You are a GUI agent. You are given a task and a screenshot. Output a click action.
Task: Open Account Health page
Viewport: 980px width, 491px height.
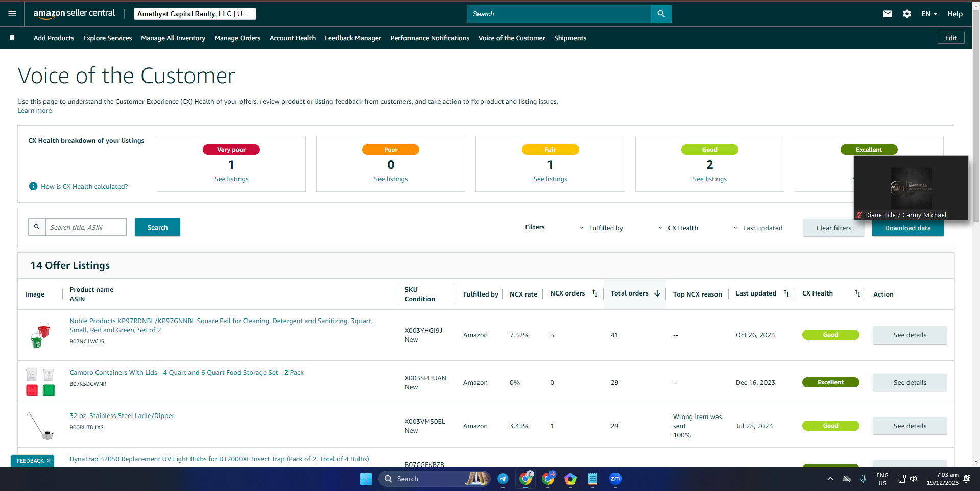point(293,38)
